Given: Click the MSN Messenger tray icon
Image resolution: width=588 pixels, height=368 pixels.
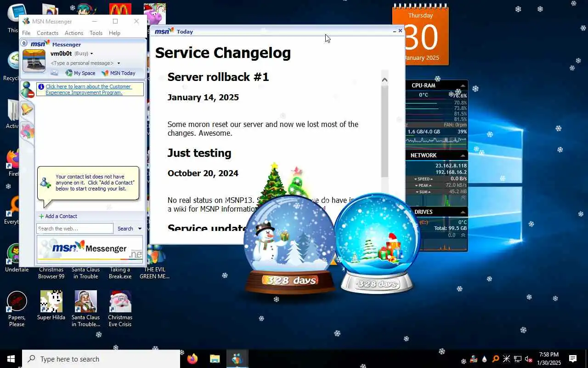Looking at the screenshot, I should pos(474,359).
